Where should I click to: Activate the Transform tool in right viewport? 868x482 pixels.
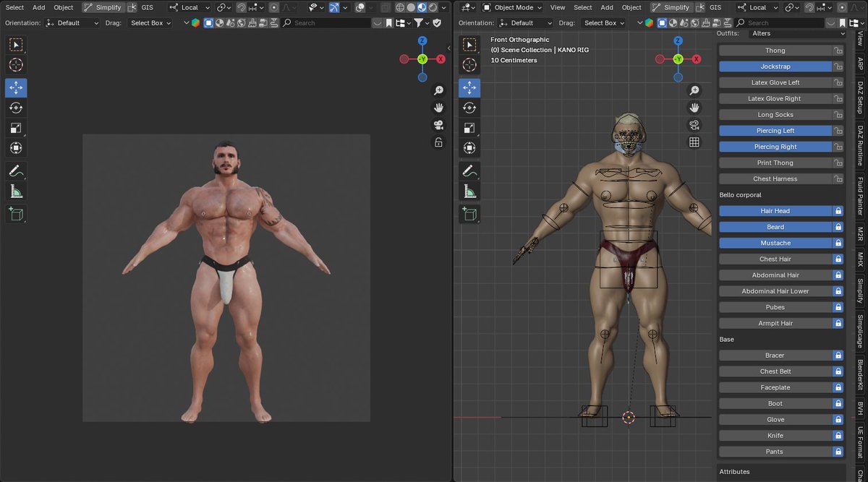(x=469, y=148)
